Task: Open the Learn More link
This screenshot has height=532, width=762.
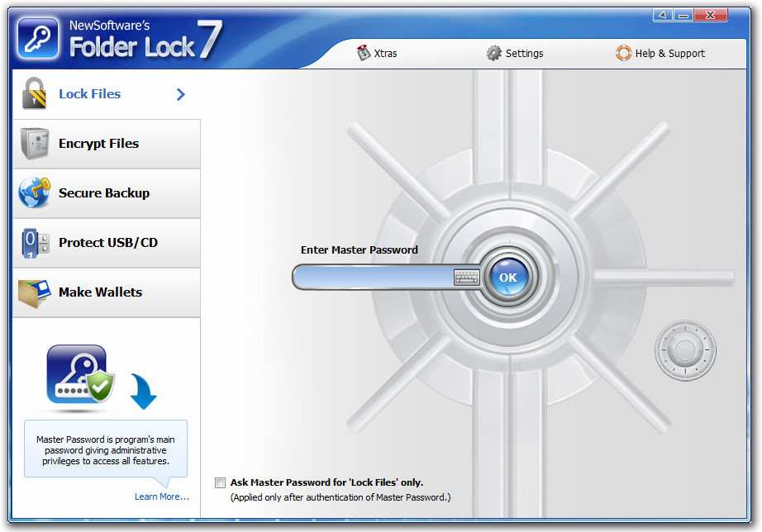Action: pos(162,496)
